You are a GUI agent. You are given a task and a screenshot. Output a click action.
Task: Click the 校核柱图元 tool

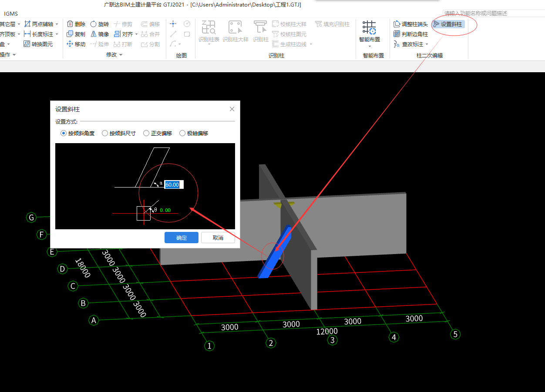click(x=289, y=34)
